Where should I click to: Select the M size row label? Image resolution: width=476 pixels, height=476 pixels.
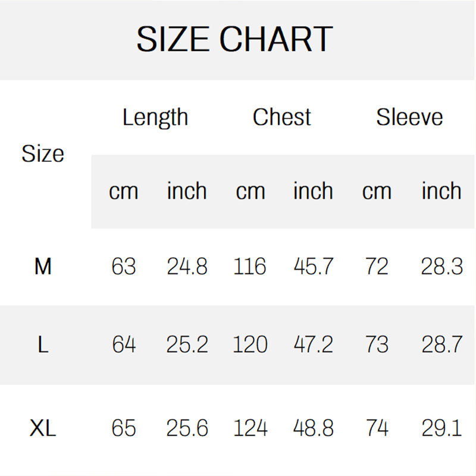click(43, 267)
